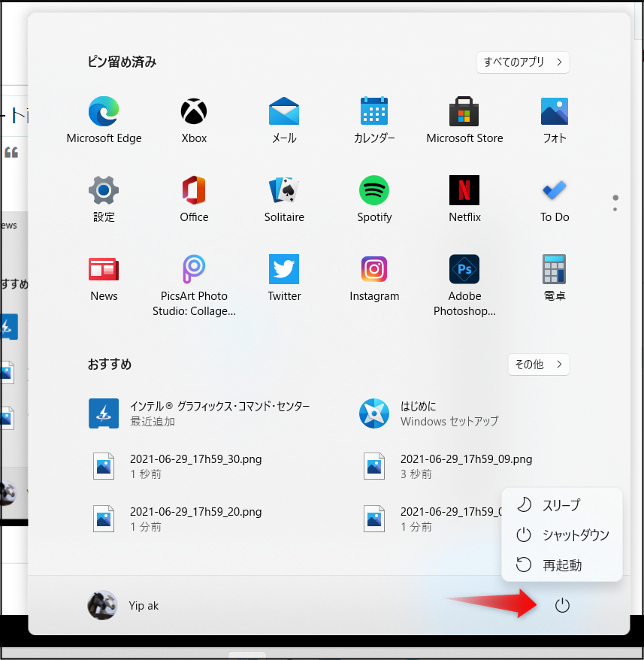Image resolution: width=644 pixels, height=660 pixels.
Task: Open file 2021-06-29_17h59_30.png
Action: coord(177,466)
